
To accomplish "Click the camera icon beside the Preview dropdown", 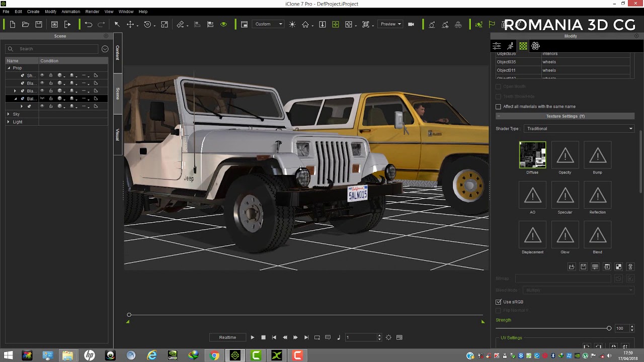I will 411,24.
